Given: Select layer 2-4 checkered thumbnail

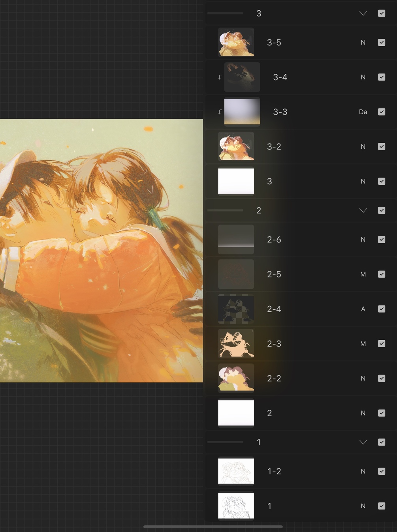Looking at the screenshot, I should pos(236,309).
